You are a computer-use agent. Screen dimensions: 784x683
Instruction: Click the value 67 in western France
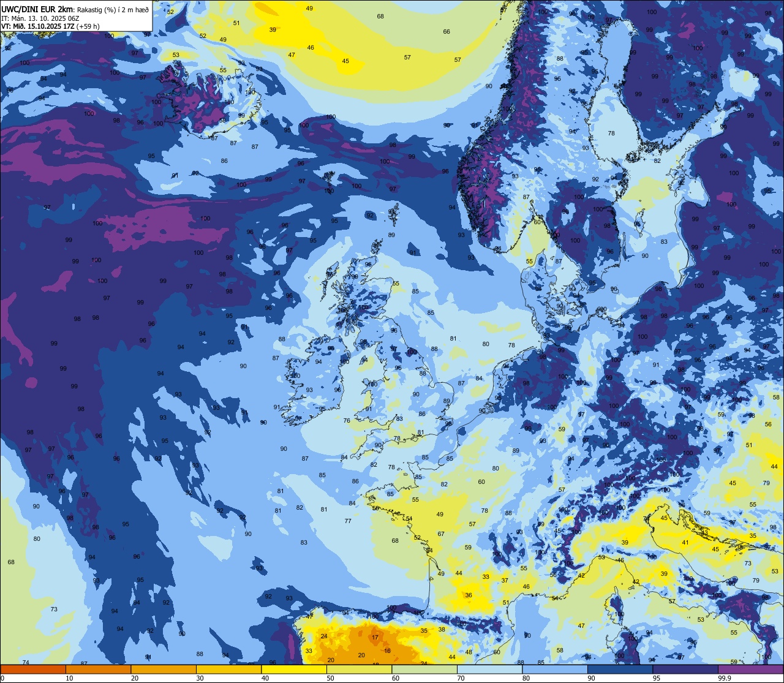[x=441, y=534]
